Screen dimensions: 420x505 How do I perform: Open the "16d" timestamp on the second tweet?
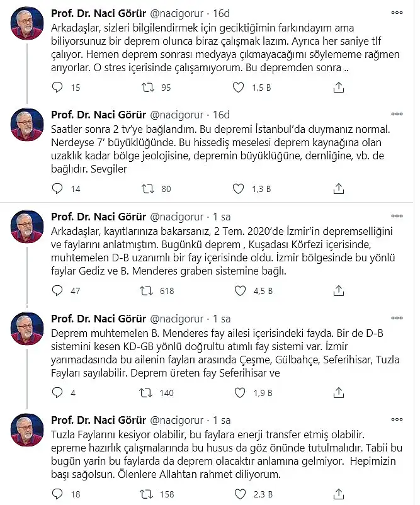click(221, 115)
